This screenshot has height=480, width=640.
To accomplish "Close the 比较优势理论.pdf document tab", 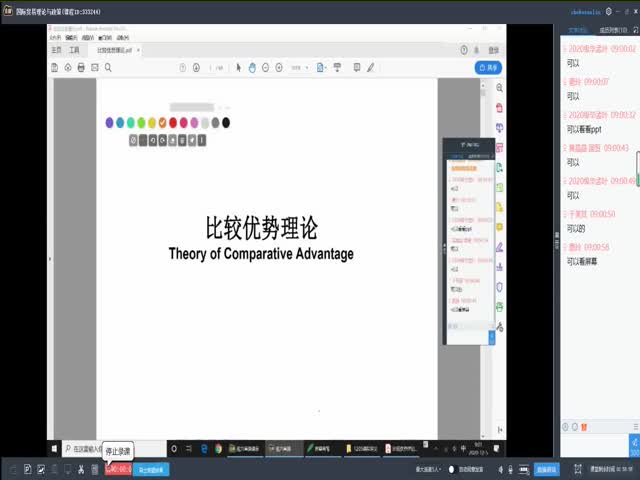I will coord(138,50).
